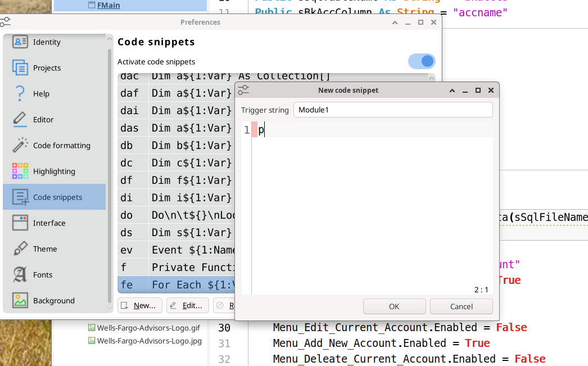
Task: Select the 'do' loop snippet row
Action: [x=169, y=215]
